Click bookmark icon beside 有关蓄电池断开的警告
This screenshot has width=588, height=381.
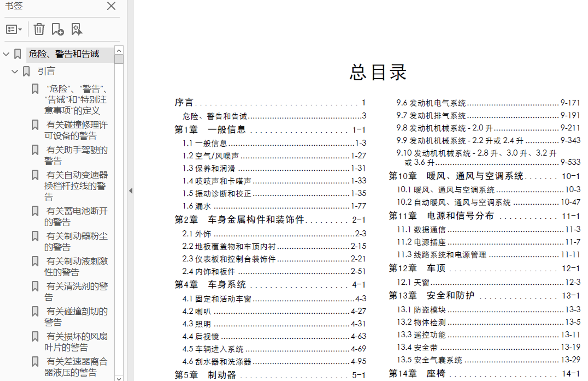click(x=35, y=211)
